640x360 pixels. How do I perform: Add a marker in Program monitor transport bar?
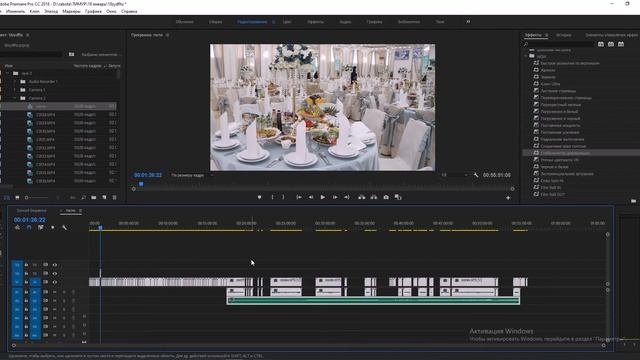(260, 197)
